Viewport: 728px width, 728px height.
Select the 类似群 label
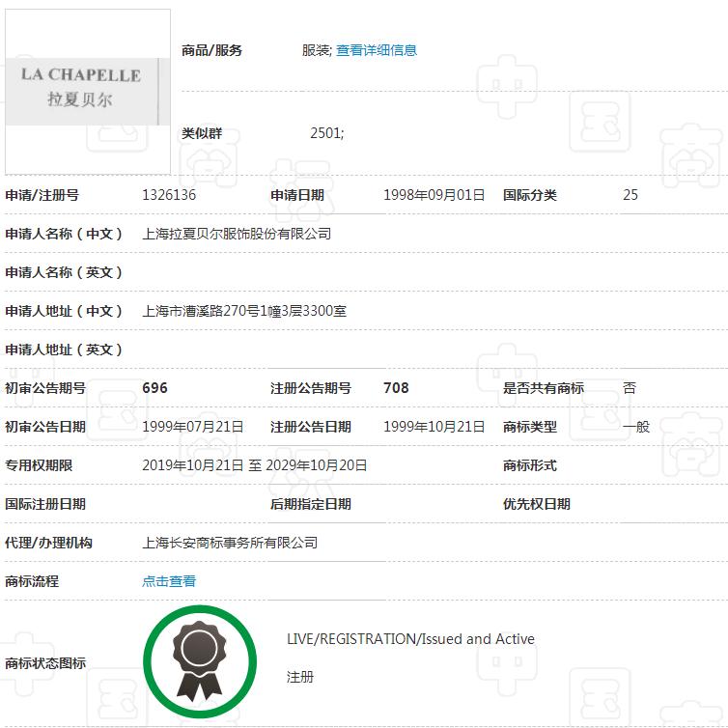202,133
